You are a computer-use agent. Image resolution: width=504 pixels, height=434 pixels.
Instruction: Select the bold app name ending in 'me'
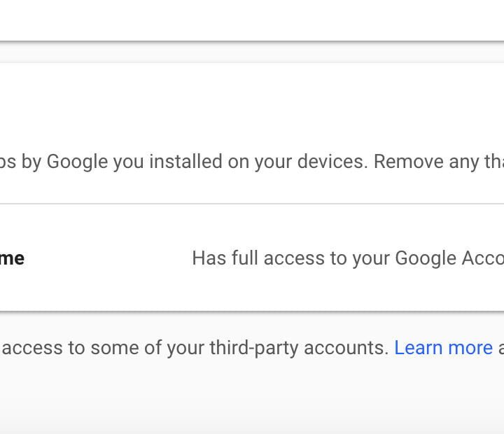click(x=12, y=258)
